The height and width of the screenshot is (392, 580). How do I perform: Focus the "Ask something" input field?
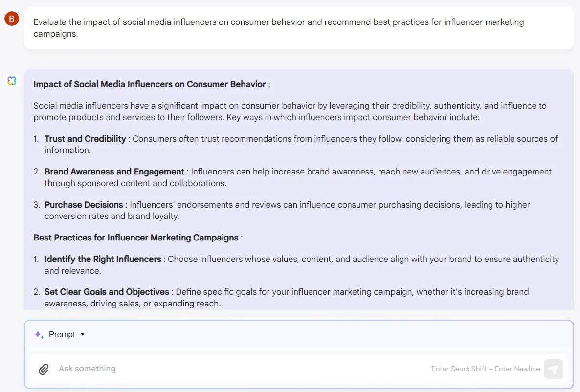coord(235,369)
